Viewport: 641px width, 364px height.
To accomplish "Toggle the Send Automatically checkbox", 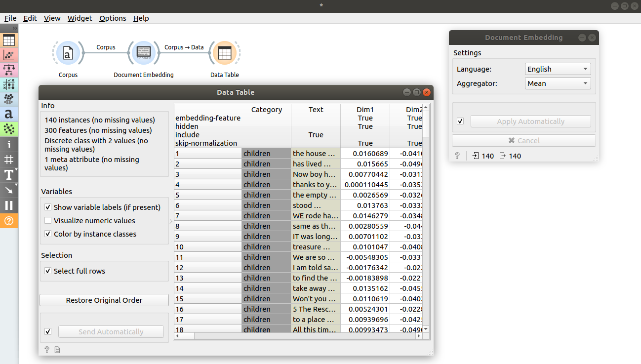I will (48, 332).
